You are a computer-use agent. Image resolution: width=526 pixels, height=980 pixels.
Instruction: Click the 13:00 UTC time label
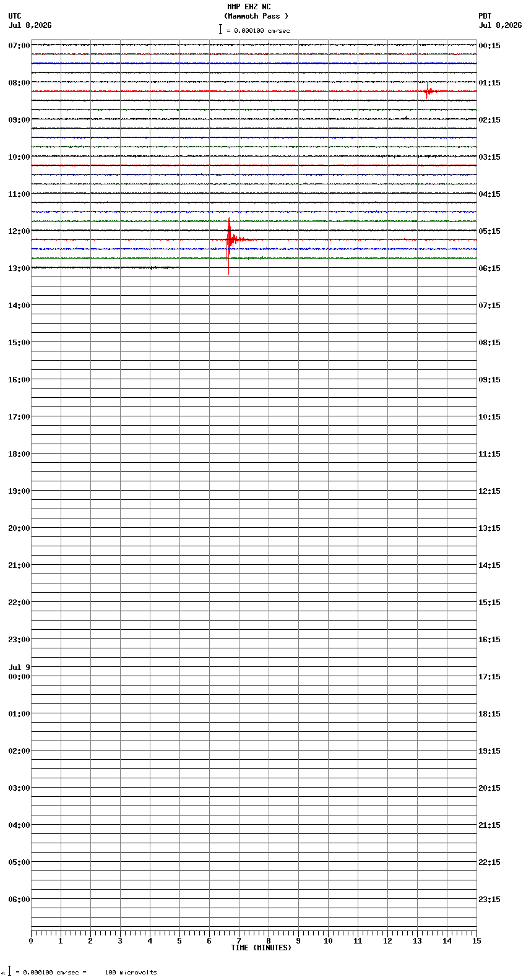pyautogui.click(x=19, y=269)
